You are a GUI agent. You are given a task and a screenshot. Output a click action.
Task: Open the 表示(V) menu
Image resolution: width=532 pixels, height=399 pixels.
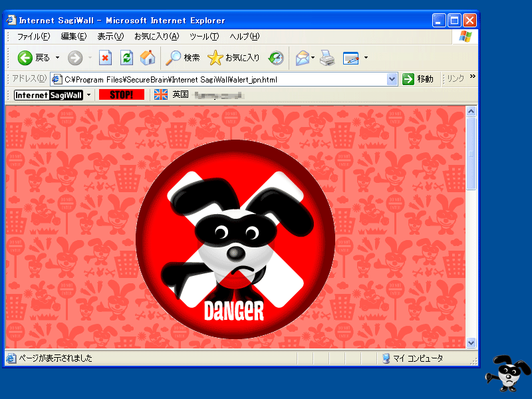[110, 37]
